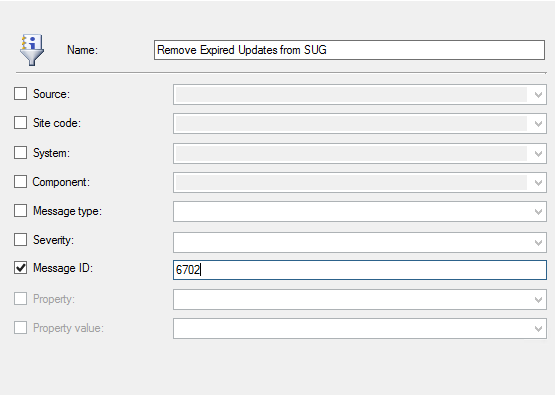Image resolution: width=555 pixels, height=395 pixels.
Task: Open the Property dropdown arrow
Action: point(538,299)
